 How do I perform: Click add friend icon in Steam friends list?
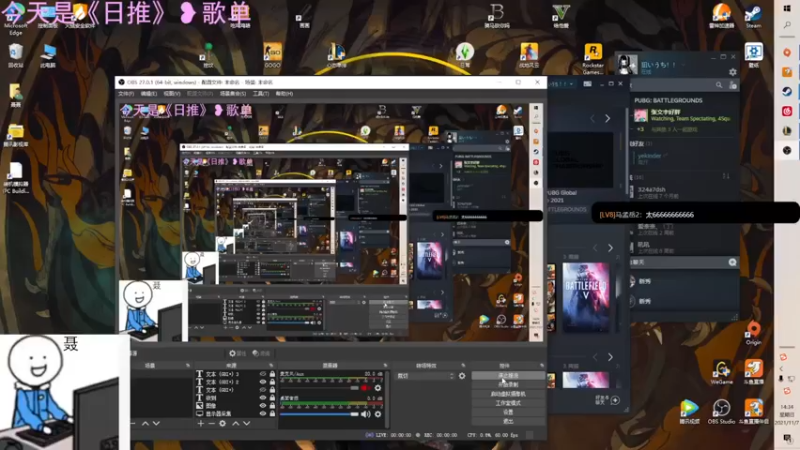(733, 85)
